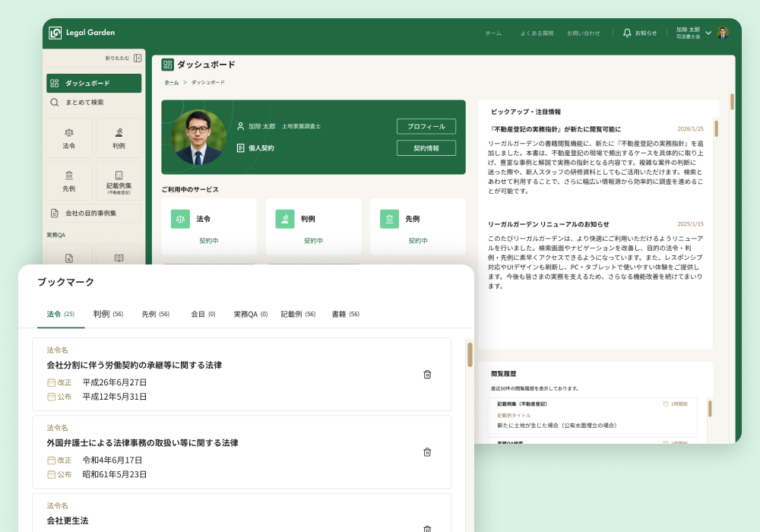Click the clock icon beside 1時間前
The image size is (760, 532).
[666, 404]
